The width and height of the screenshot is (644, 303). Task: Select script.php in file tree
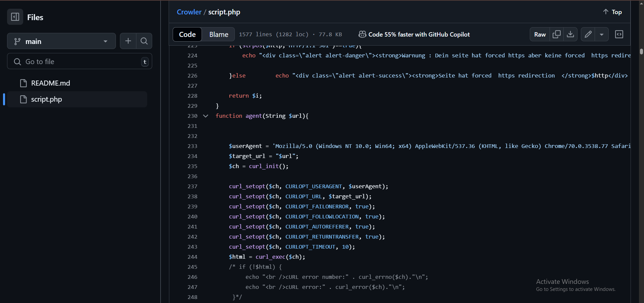point(46,99)
